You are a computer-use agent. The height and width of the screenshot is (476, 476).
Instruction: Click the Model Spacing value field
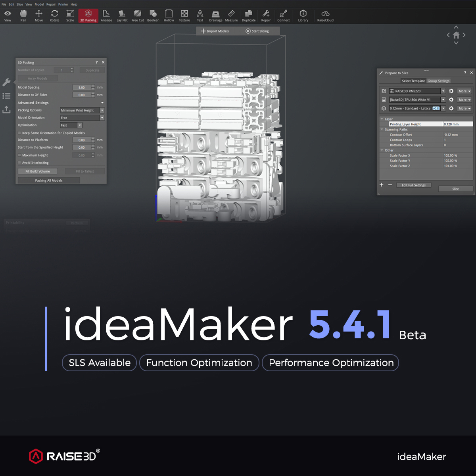82,87
